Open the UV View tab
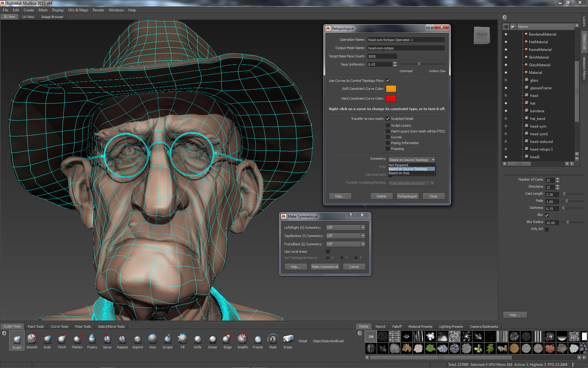 point(28,17)
